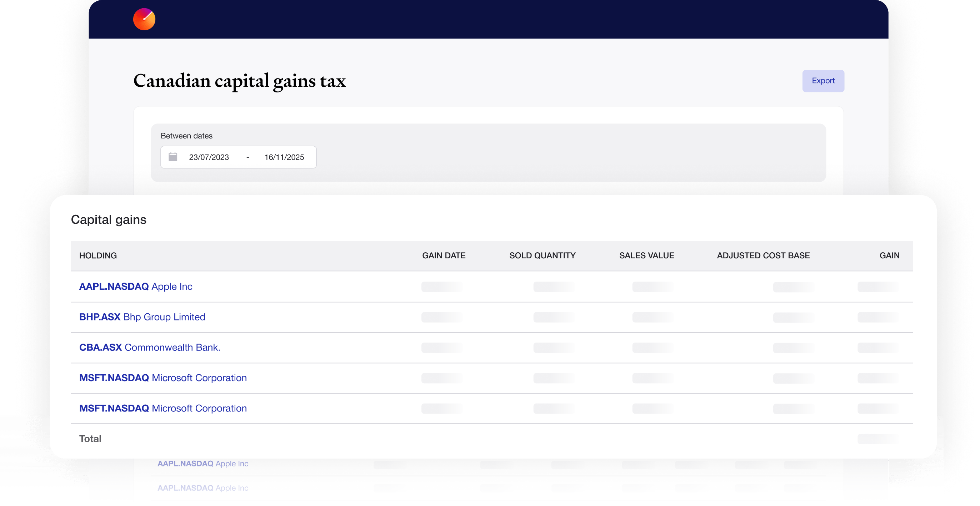Image resolution: width=980 pixels, height=506 pixels.
Task: Sort by the SOLD QUANTITY column header
Action: point(542,255)
